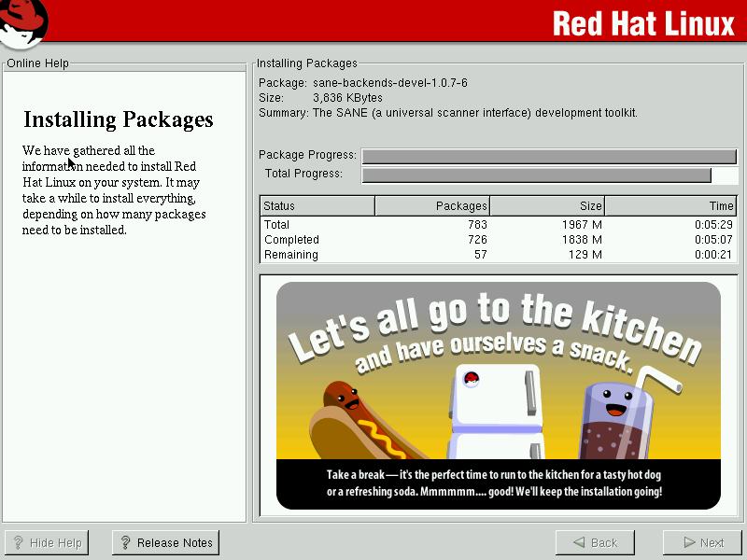Click the Red Hat Linux title text
The width and height of the screenshot is (747, 560).
tap(643, 23)
